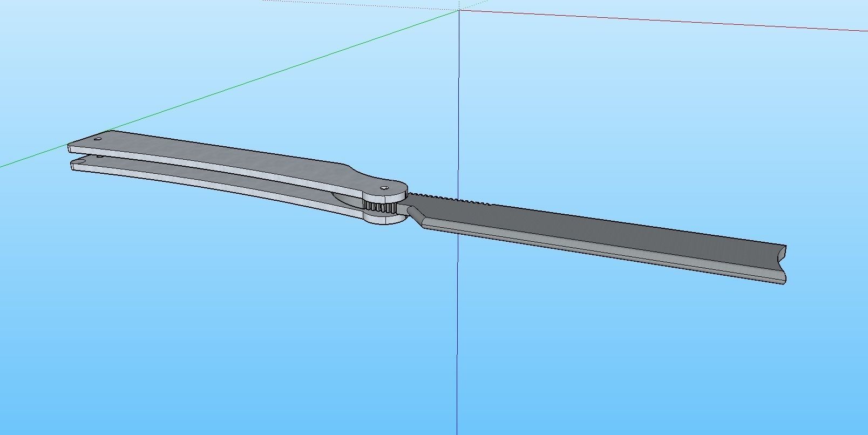
Task: Click the small hole at the upper handle's end
Action: [98, 139]
